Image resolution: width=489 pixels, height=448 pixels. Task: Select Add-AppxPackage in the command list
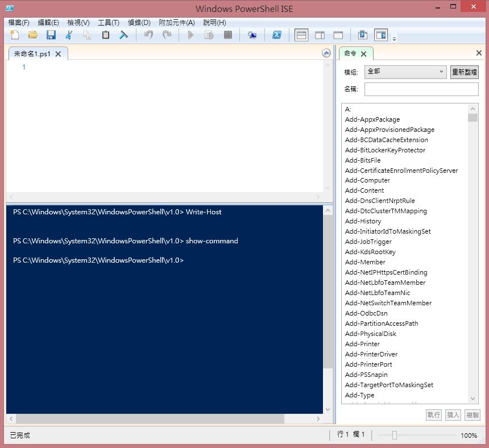[372, 119]
